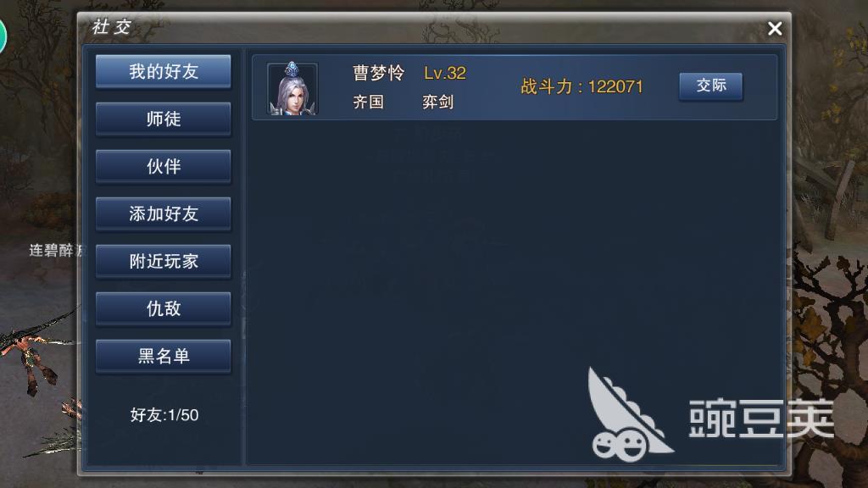This screenshot has width=868, height=488.
Task: Switch to the 师徒 tab
Action: (164, 119)
